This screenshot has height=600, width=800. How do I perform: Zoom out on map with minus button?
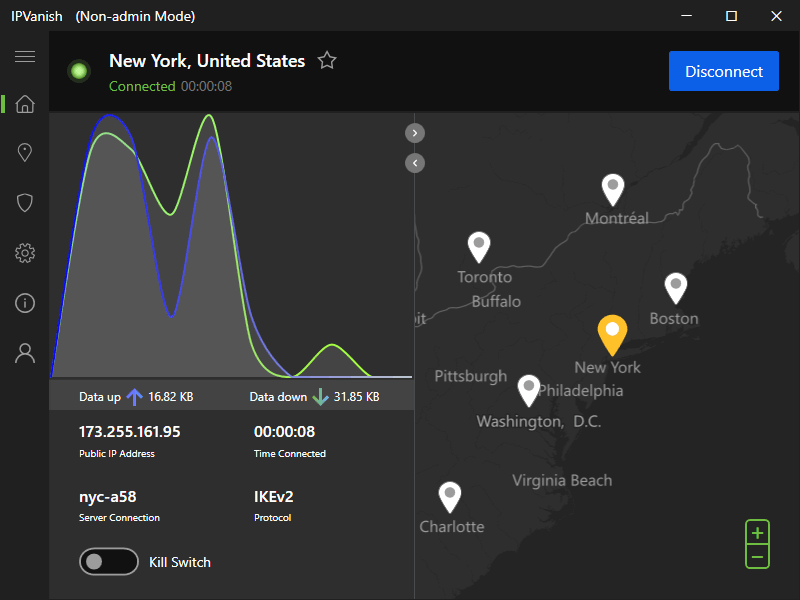pos(758,556)
